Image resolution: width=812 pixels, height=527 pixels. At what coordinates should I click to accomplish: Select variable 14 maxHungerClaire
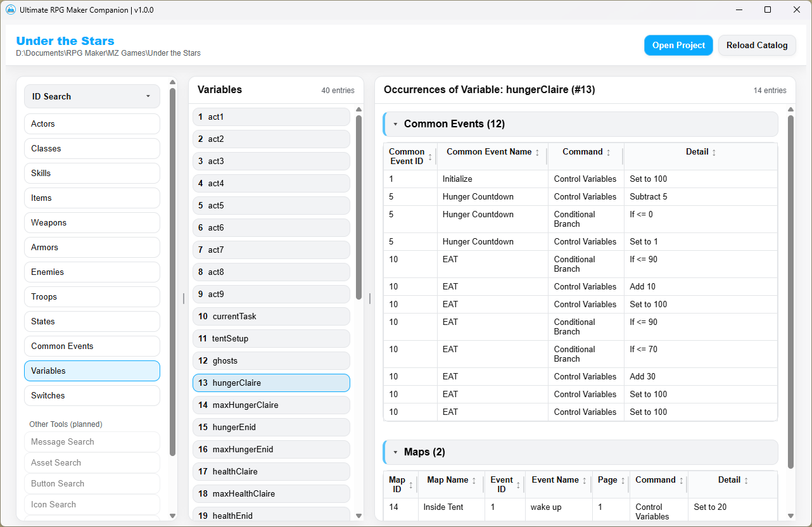pos(271,405)
